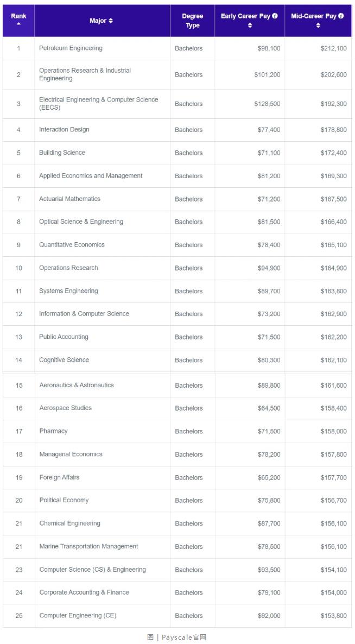
Task: Toggle Mid-Career Pay sort arrows
Action: click(x=318, y=26)
